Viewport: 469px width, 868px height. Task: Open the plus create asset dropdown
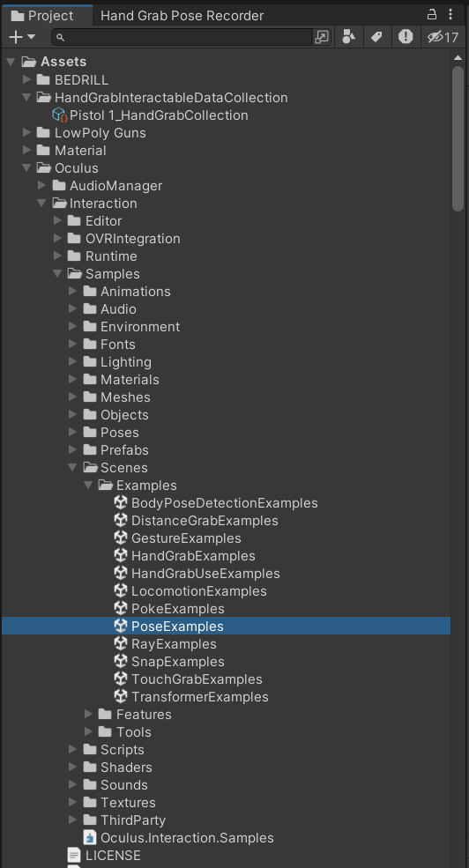[22, 37]
